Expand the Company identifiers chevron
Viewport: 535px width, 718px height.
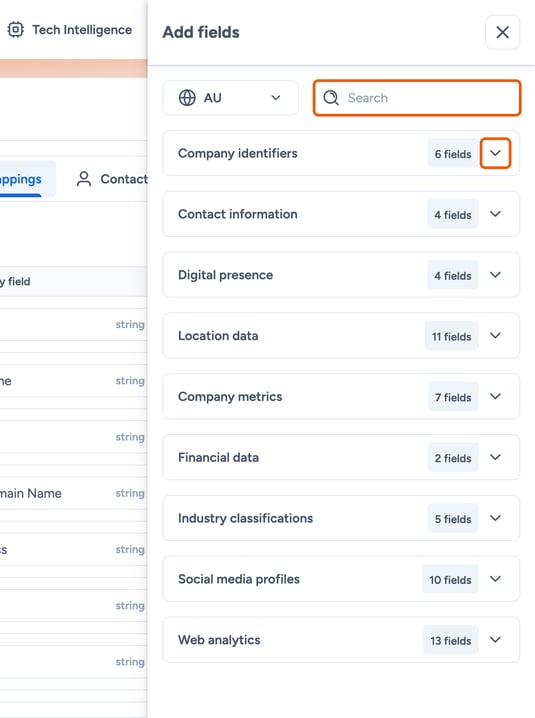tap(495, 153)
